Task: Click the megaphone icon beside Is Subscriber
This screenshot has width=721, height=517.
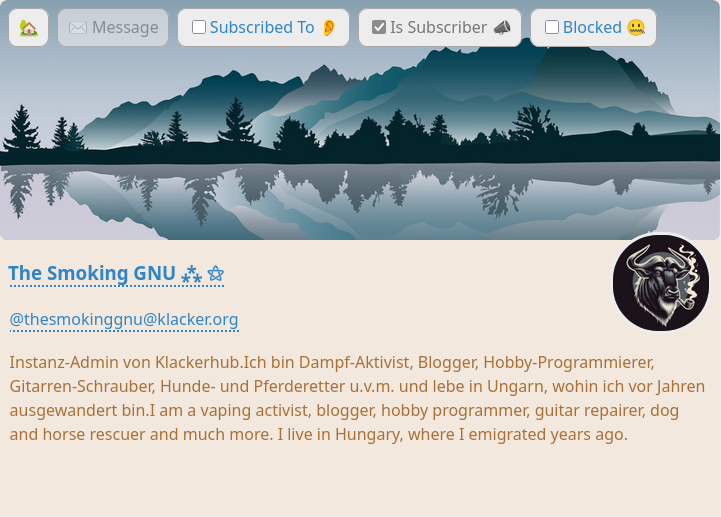Action: (x=502, y=28)
